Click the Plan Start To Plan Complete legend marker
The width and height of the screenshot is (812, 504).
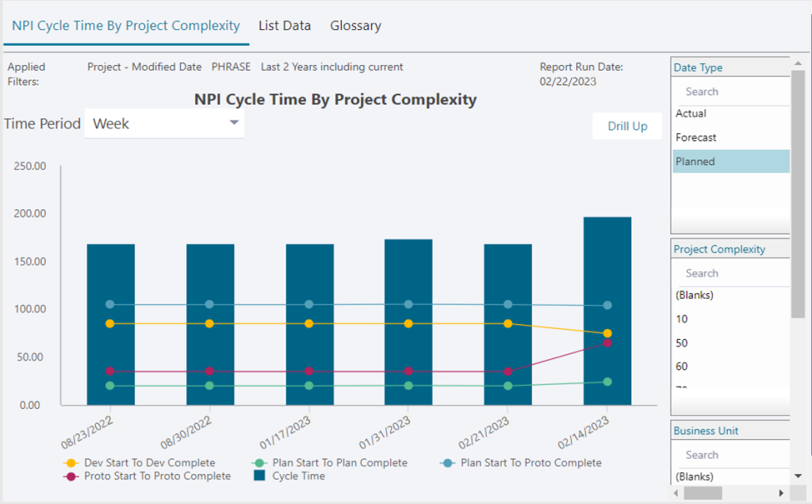[x=259, y=463]
